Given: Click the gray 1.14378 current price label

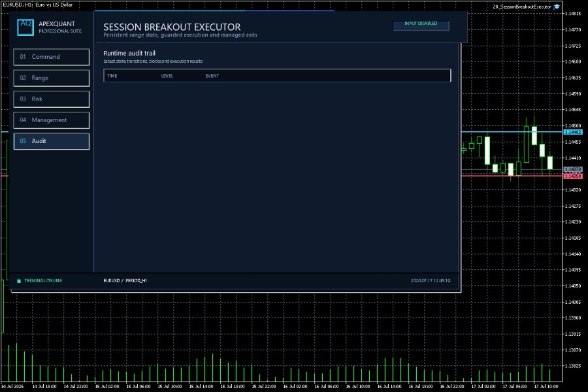Looking at the screenshot, I should pos(572,170).
